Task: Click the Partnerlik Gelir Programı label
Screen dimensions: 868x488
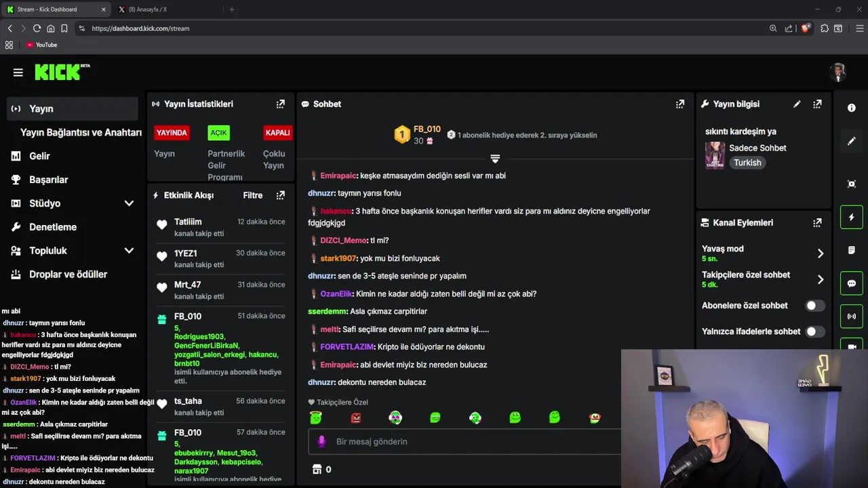Action: click(x=226, y=165)
